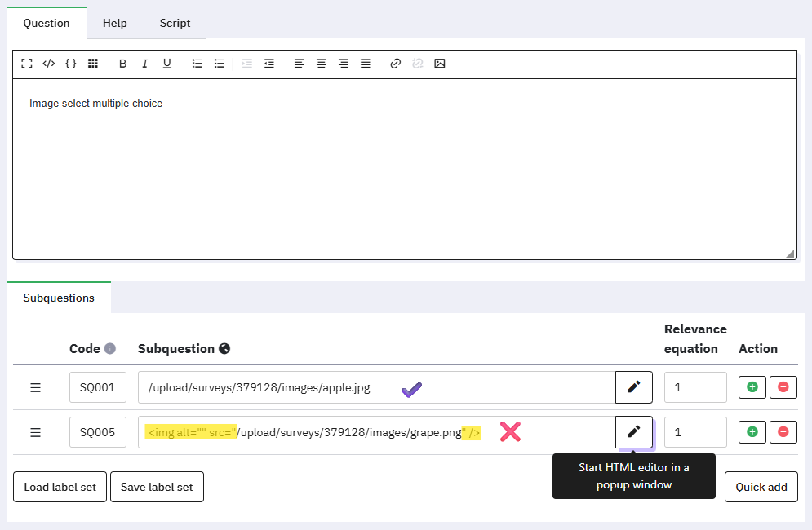Open HTML editor for subquestion SQ005
Screen dimensions: 812x530
[634, 432]
